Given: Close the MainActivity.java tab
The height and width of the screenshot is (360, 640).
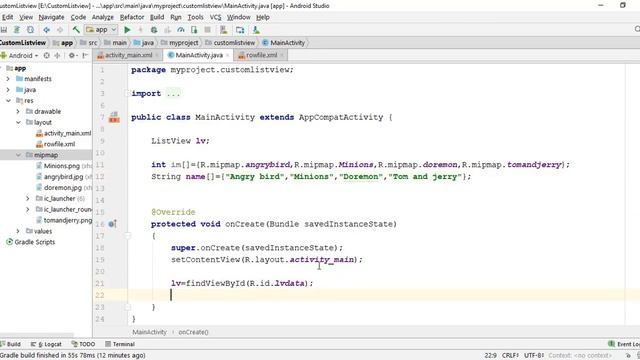Looking at the screenshot, I should click(228, 55).
